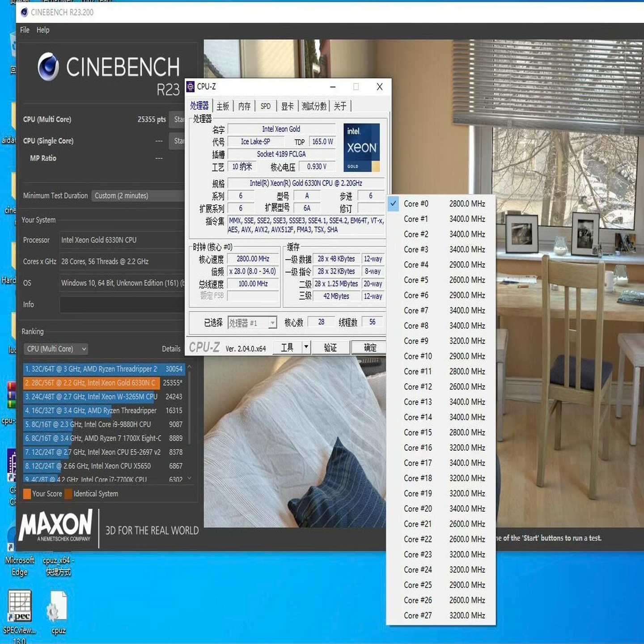Select Intel Core i9-9880H ranking row
The width and height of the screenshot is (644, 644).
click(104, 424)
